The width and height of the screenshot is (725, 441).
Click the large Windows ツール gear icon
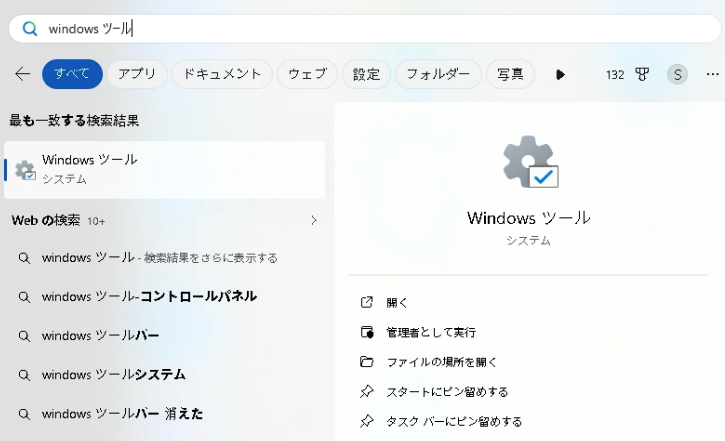(530, 163)
